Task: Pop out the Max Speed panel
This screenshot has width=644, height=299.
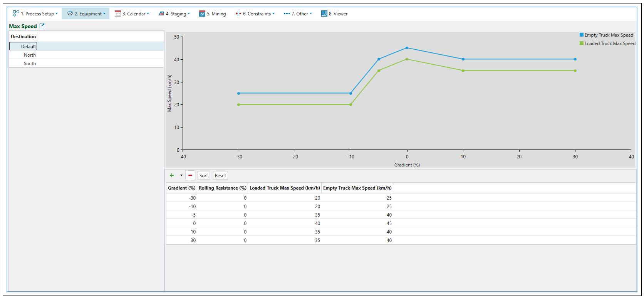Action: point(42,26)
